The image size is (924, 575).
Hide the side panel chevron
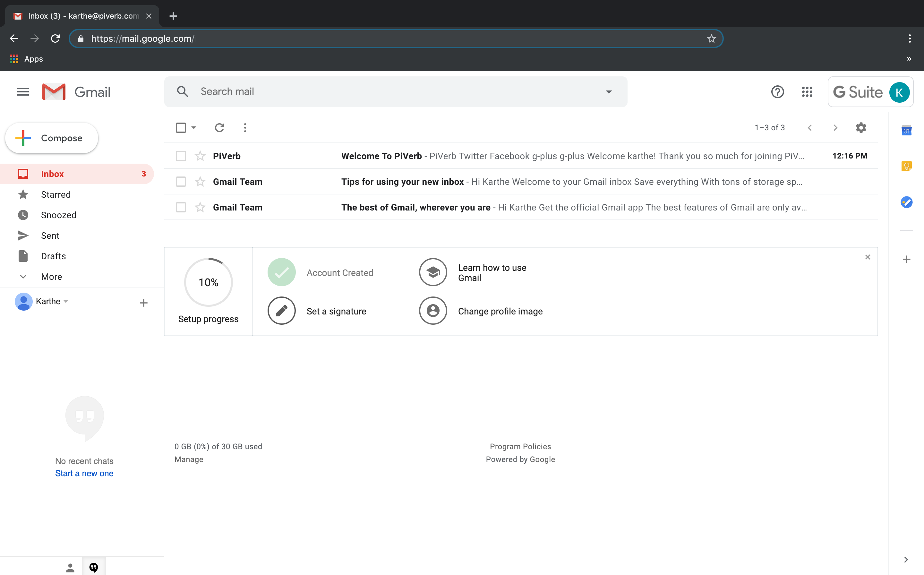pos(906,559)
